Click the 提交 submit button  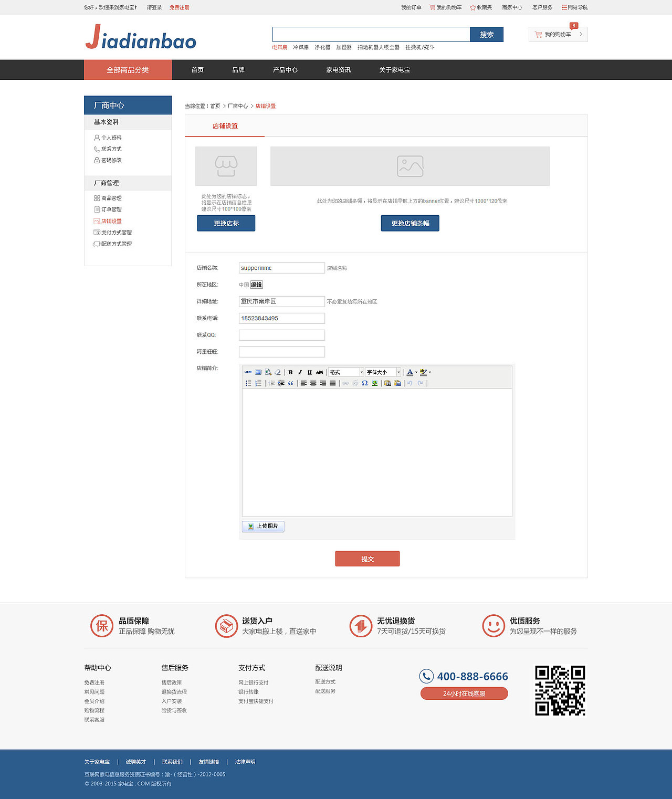click(x=367, y=559)
